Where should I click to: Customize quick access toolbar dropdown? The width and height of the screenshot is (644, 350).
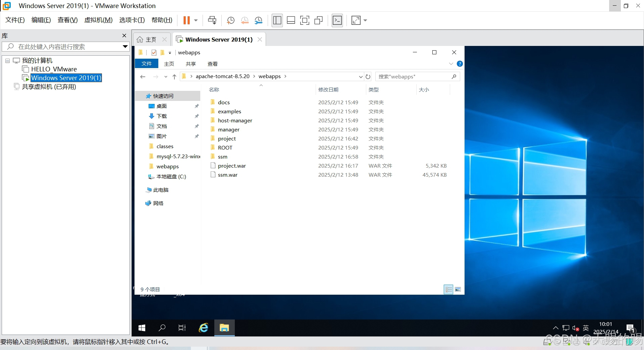170,53
